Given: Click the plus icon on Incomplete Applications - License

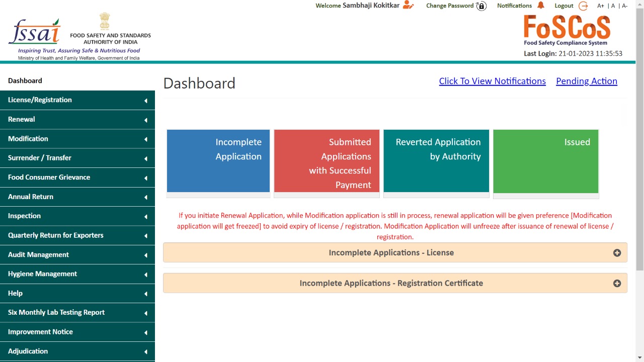Looking at the screenshot, I should click(617, 253).
